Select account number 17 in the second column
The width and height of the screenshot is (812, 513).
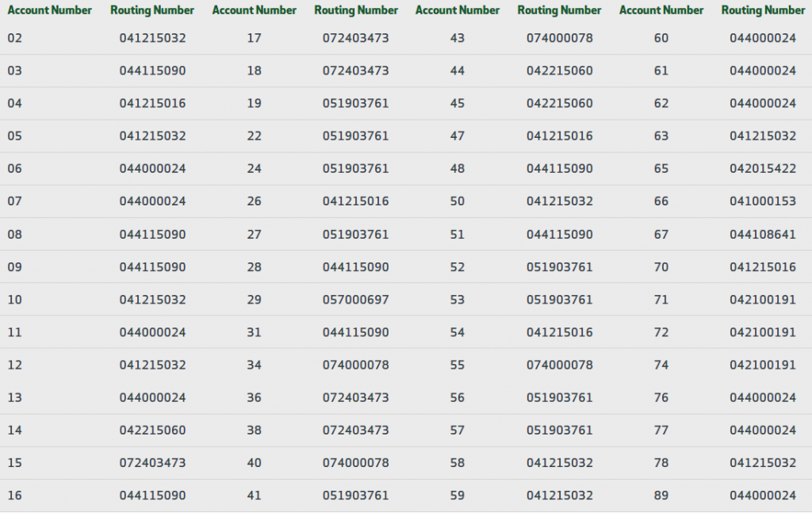[255, 37]
